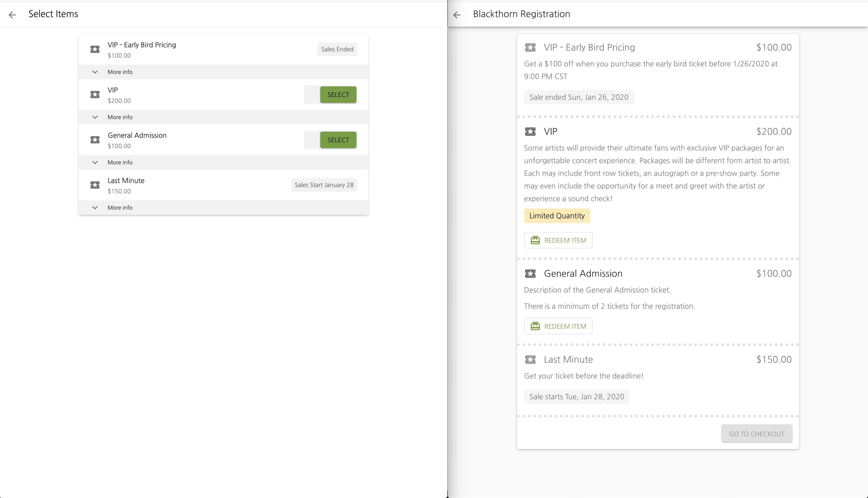Viewport: 868px width, 498px height.
Task: Expand More info under VIP - Early Bird Pricing
Action: tap(120, 72)
